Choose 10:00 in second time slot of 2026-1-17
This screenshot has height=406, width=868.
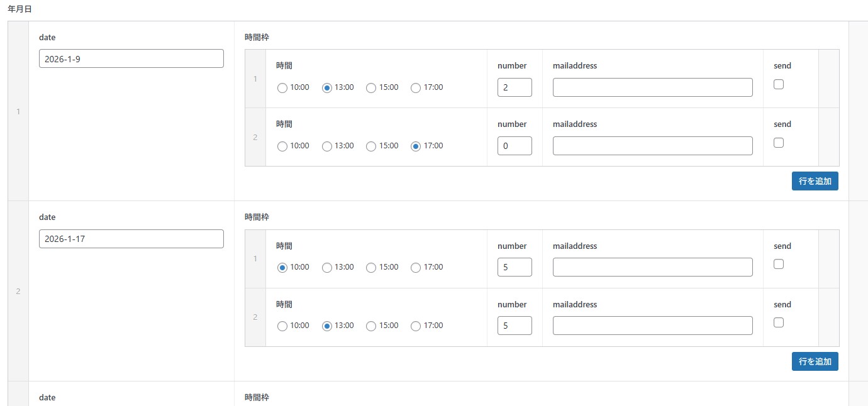click(x=282, y=326)
